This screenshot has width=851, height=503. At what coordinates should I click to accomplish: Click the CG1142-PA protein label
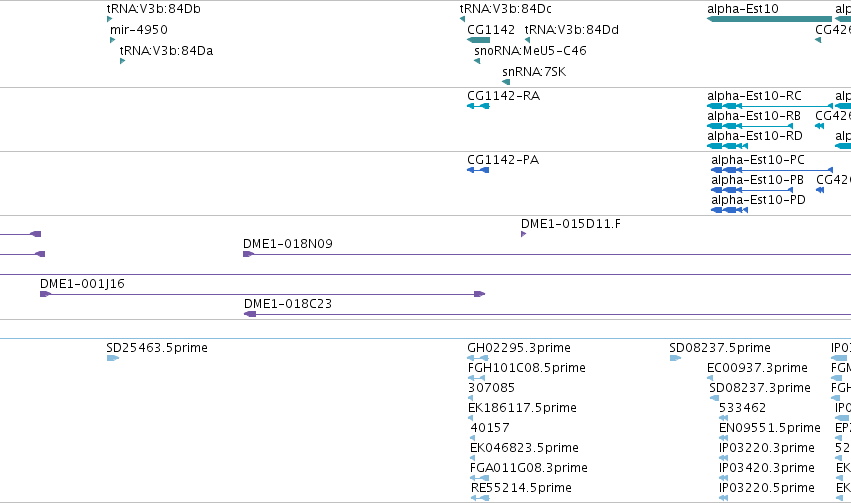(x=503, y=160)
